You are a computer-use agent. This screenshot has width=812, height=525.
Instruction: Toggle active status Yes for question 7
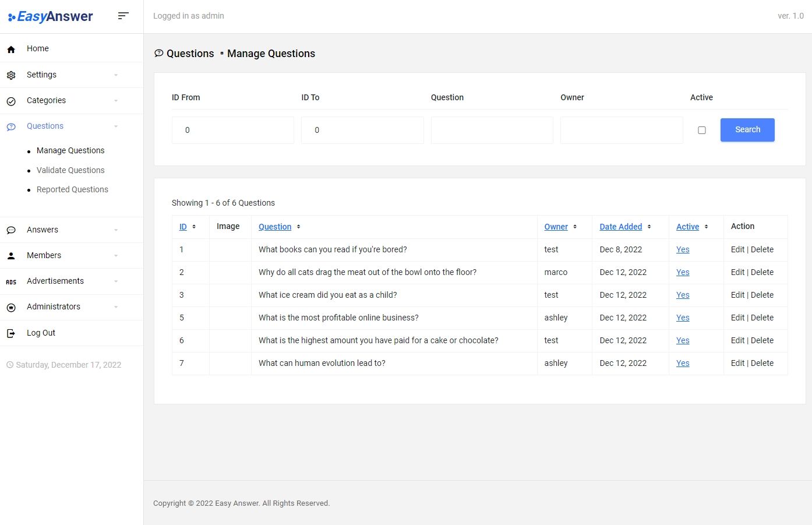tap(683, 363)
